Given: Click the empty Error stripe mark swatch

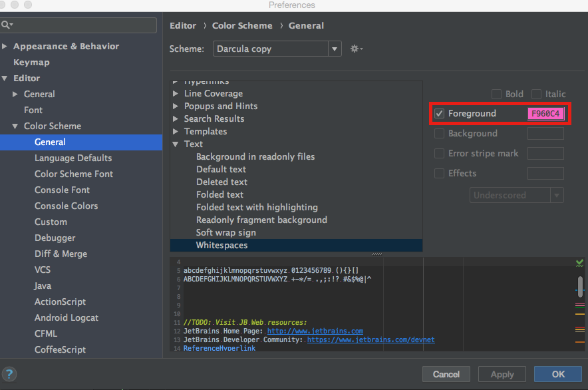Looking at the screenshot, I should click(545, 153).
